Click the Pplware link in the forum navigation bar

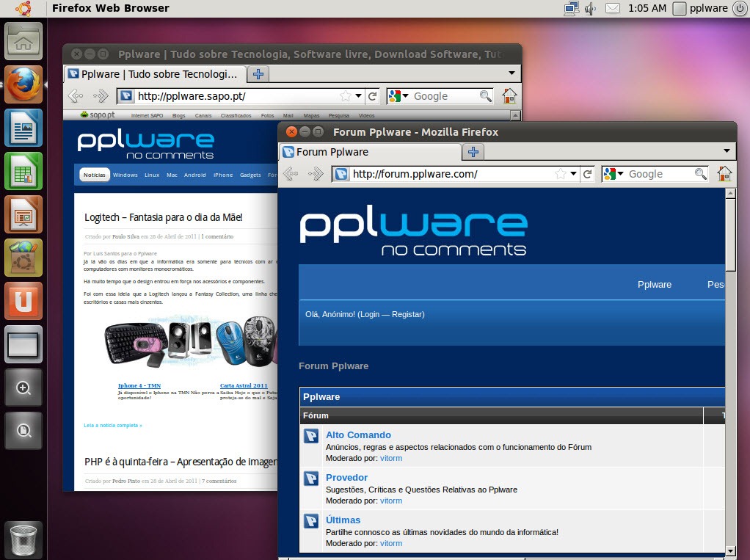[655, 285]
